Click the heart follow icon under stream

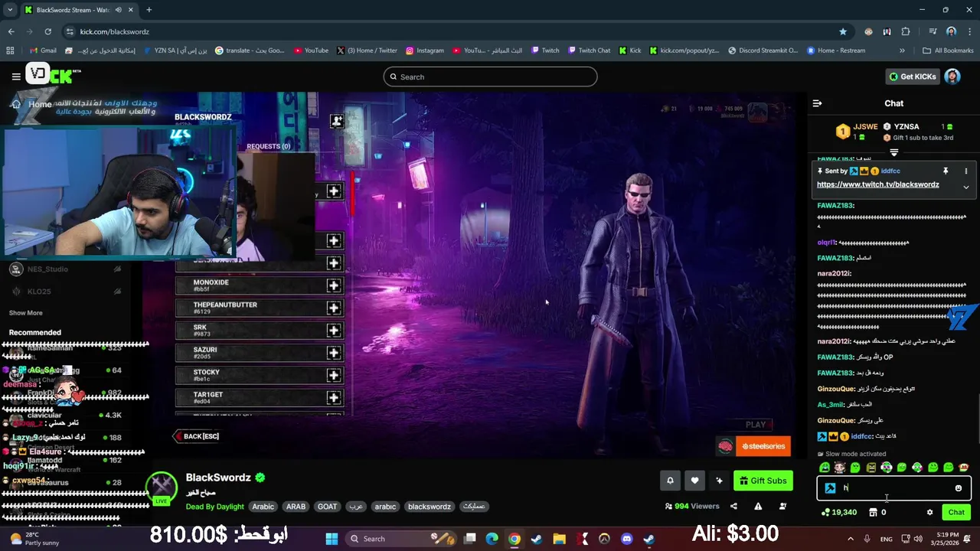coord(694,481)
